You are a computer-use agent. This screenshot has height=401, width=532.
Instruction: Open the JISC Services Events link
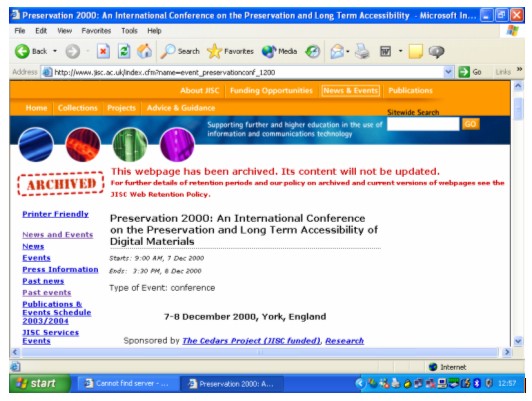pyautogui.click(x=51, y=337)
